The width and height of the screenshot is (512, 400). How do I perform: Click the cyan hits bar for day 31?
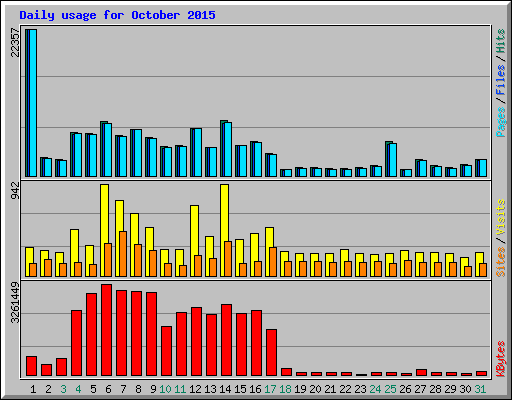[483, 168]
